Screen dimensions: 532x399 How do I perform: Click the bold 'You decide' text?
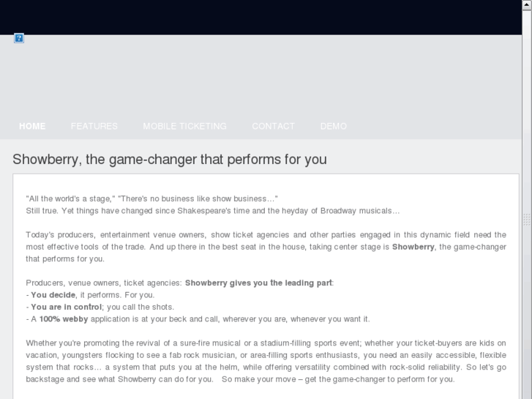point(53,295)
